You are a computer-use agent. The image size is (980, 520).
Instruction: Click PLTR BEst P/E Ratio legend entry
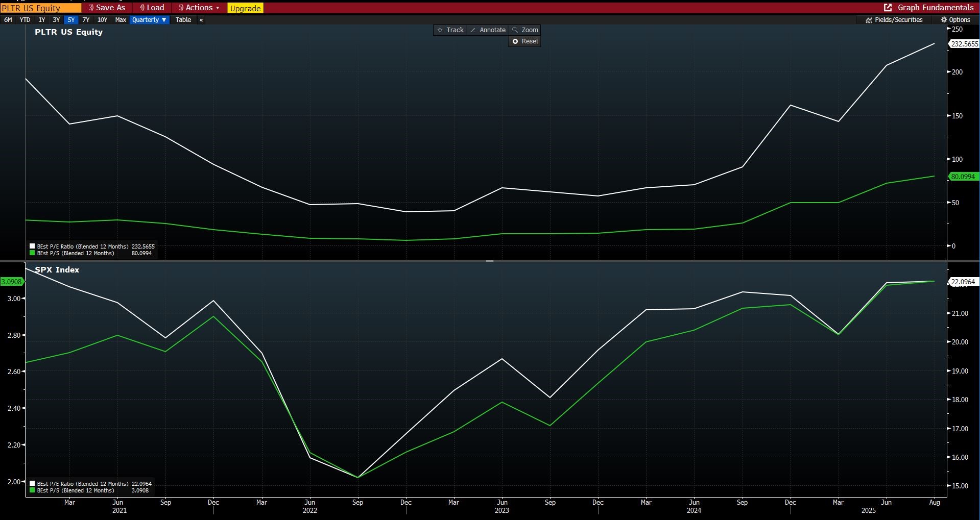pos(92,246)
